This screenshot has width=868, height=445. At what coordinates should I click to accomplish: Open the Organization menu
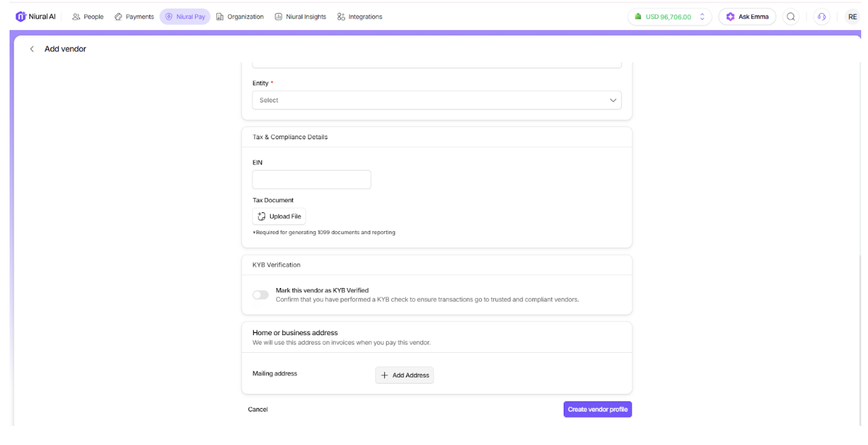(x=240, y=17)
